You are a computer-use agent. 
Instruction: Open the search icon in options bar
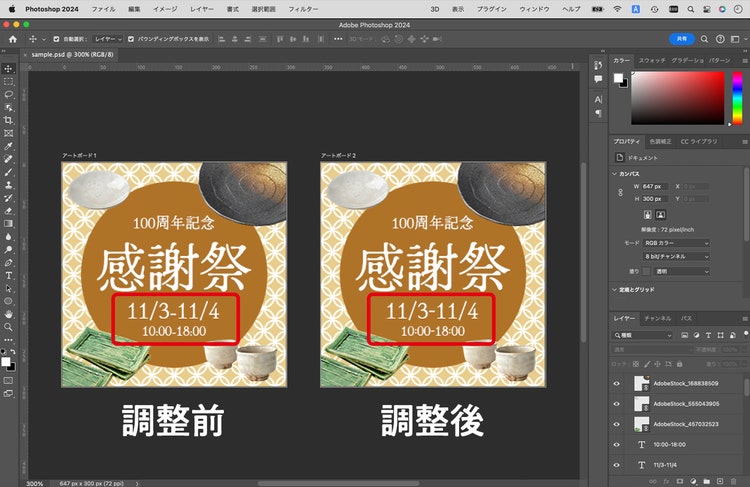704,39
